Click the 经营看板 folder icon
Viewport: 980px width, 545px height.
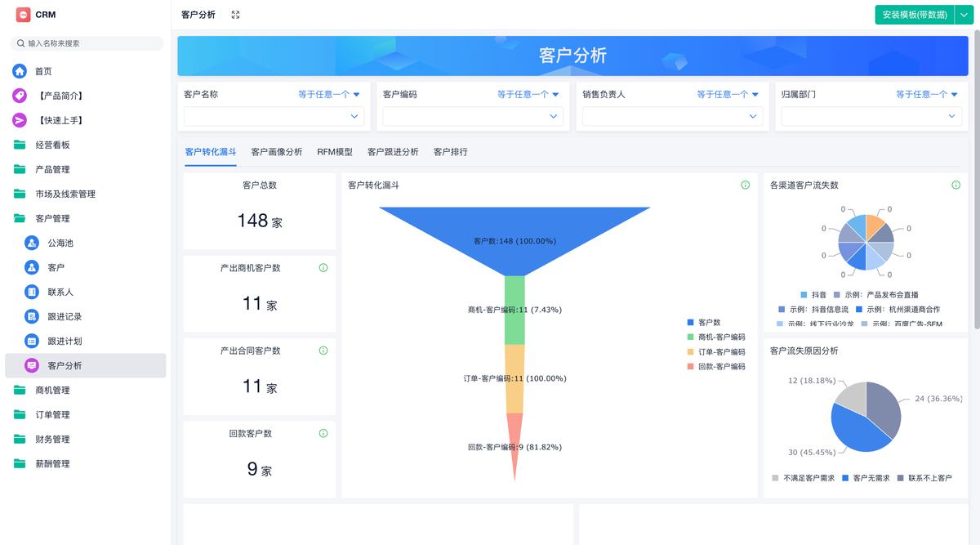(20, 145)
